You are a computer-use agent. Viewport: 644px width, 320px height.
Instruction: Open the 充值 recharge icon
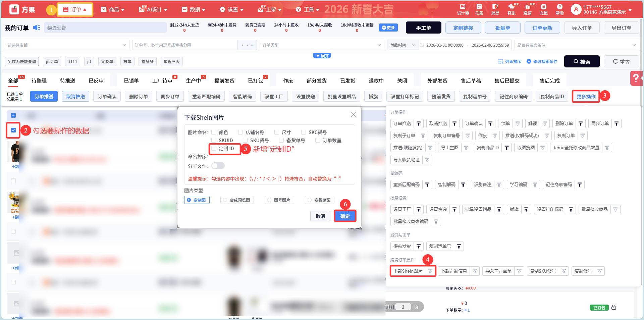coord(544,9)
